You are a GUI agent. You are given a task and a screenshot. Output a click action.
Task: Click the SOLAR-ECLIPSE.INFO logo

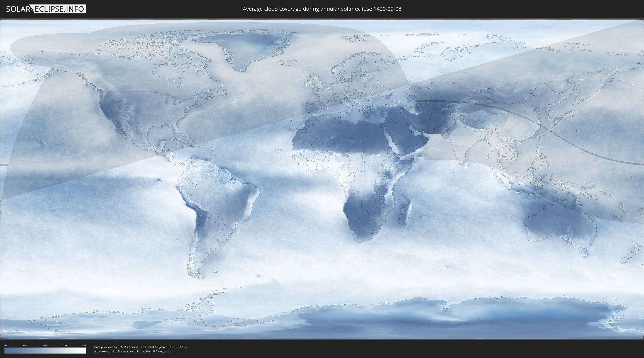click(x=46, y=9)
